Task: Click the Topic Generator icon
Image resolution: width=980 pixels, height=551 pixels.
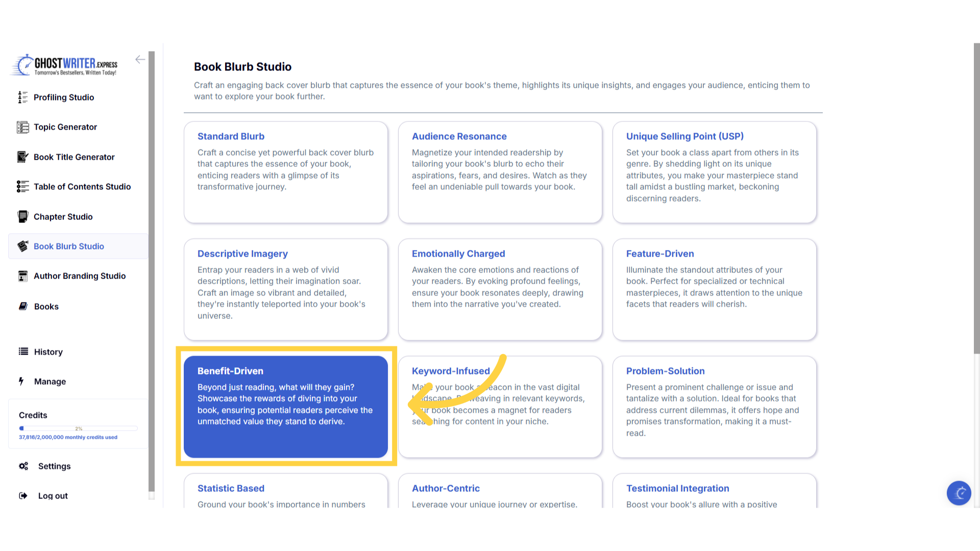Action: (22, 127)
